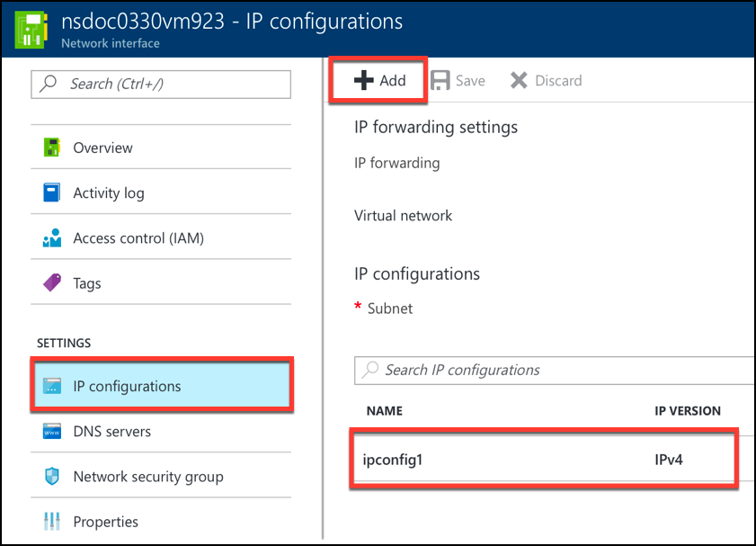Viewport: 756px width, 546px height.
Task: Click the Network interface subtitle
Action: tap(111, 43)
